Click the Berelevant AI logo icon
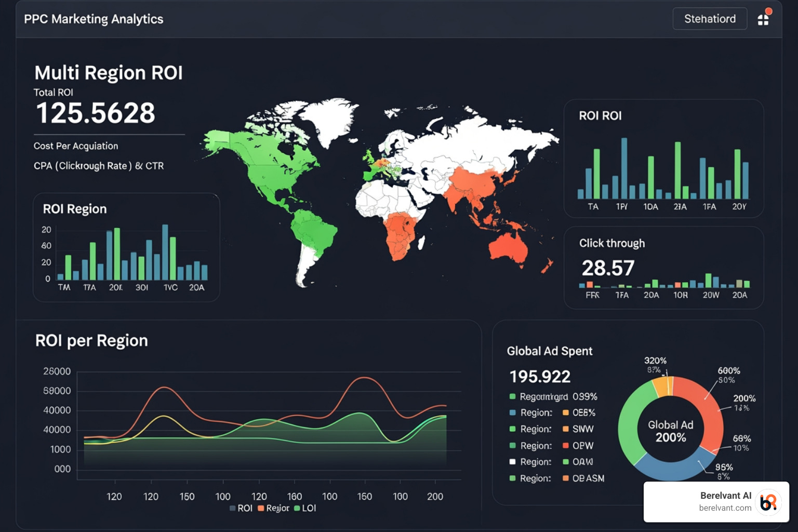 click(768, 502)
